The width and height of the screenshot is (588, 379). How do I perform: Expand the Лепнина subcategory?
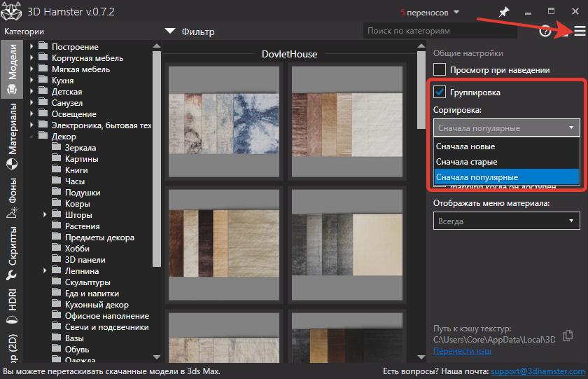(45, 270)
